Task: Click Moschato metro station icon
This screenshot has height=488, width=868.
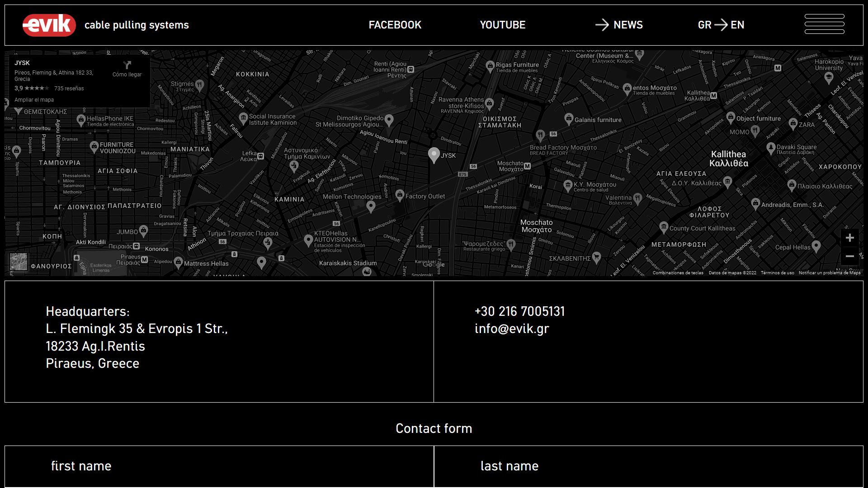Action: [x=527, y=166]
